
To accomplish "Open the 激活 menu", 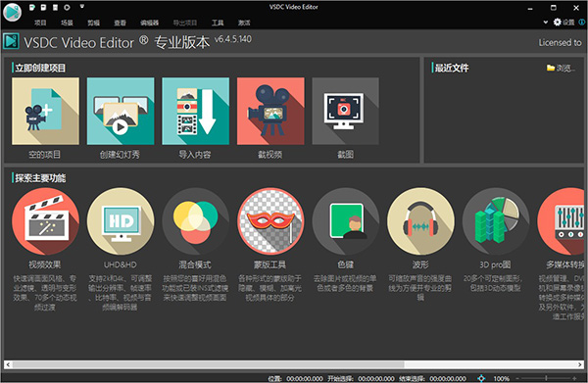I will tap(244, 23).
